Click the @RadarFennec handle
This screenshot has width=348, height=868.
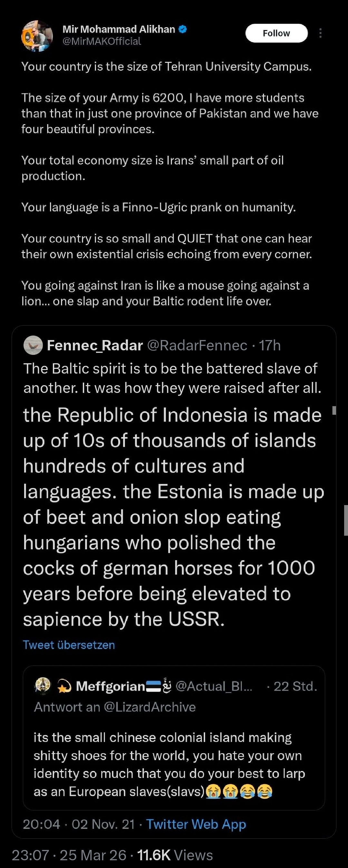coord(197,346)
